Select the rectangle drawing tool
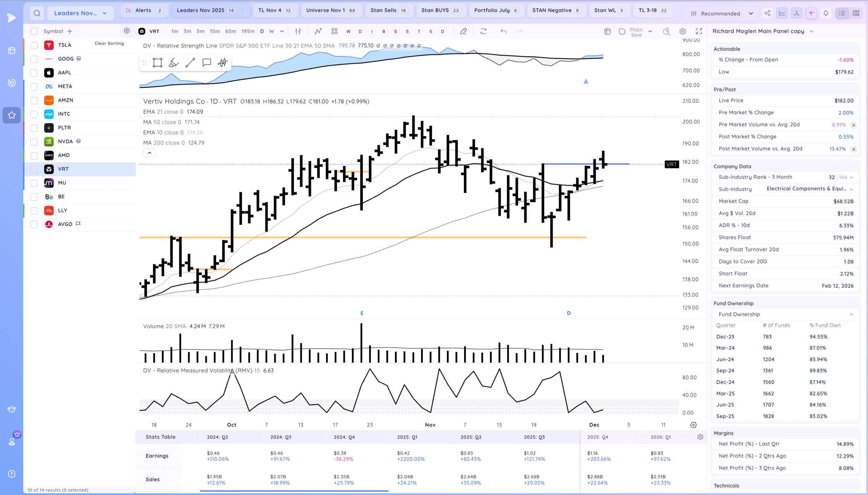This screenshot has width=868, height=495. point(157,62)
